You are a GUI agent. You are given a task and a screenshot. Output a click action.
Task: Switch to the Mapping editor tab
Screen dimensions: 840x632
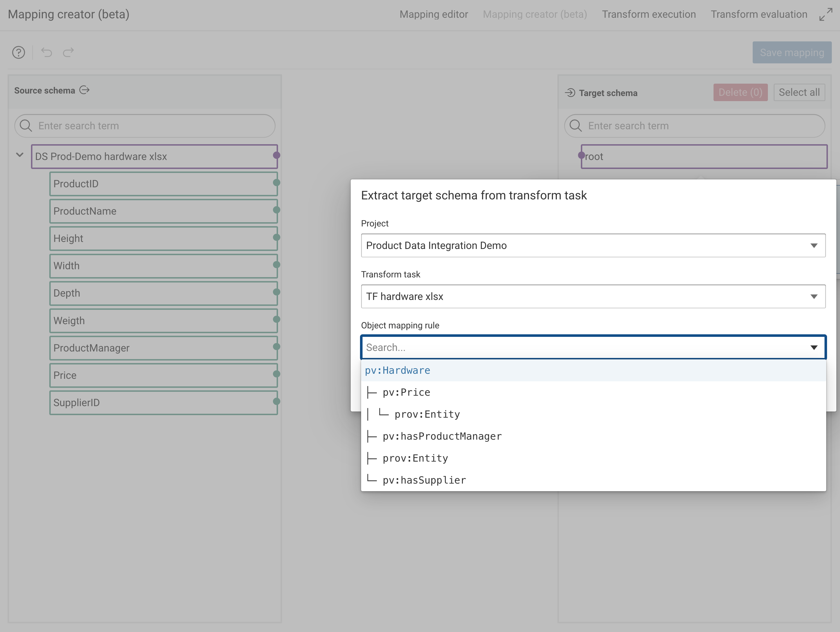434,14
